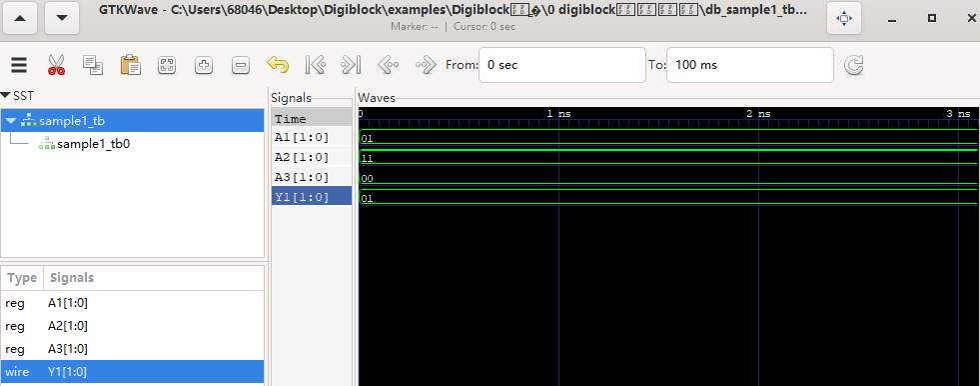This screenshot has height=386, width=980.
Task: Jump to the end of the trace
Action: pos(352,65)
